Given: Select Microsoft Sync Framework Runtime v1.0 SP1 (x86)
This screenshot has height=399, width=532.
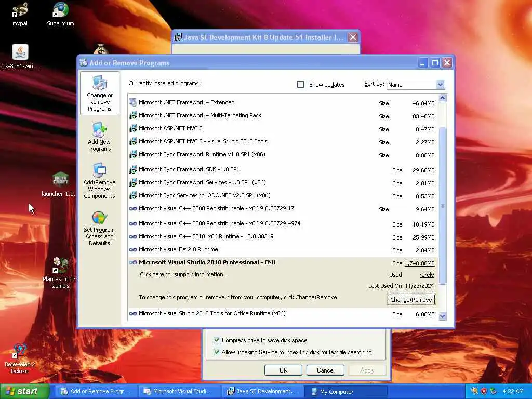Looking at the screenshot, I should coord(282,155).
